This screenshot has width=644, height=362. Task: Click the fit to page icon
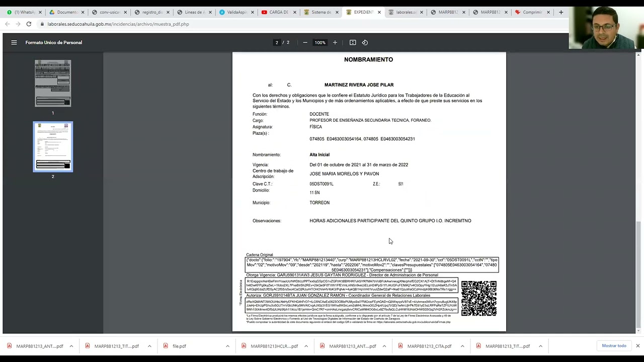353,43
